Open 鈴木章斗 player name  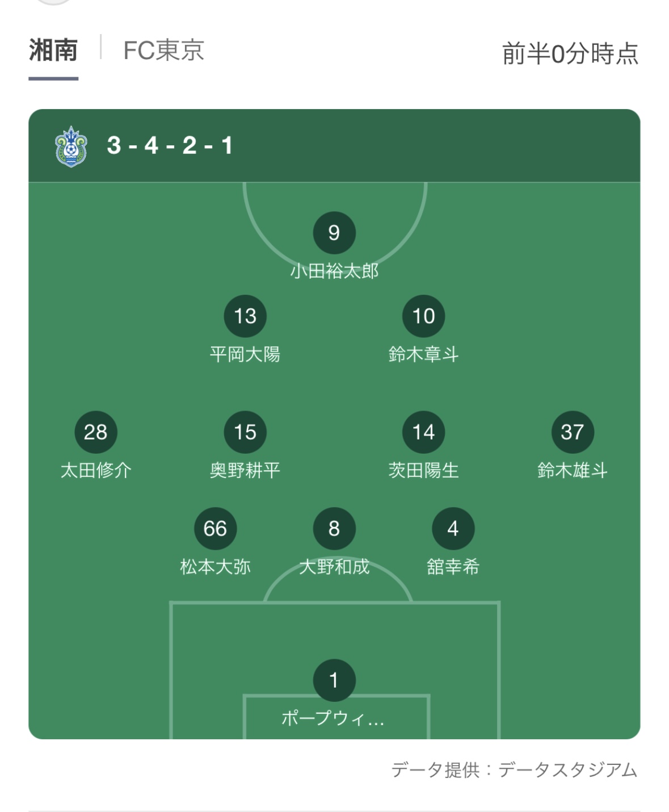coord(423,354)
